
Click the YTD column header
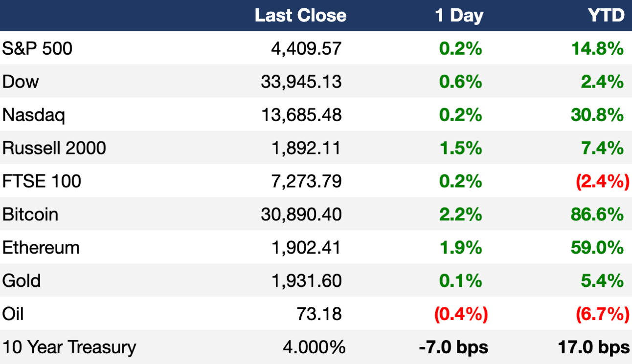[606, 16]
